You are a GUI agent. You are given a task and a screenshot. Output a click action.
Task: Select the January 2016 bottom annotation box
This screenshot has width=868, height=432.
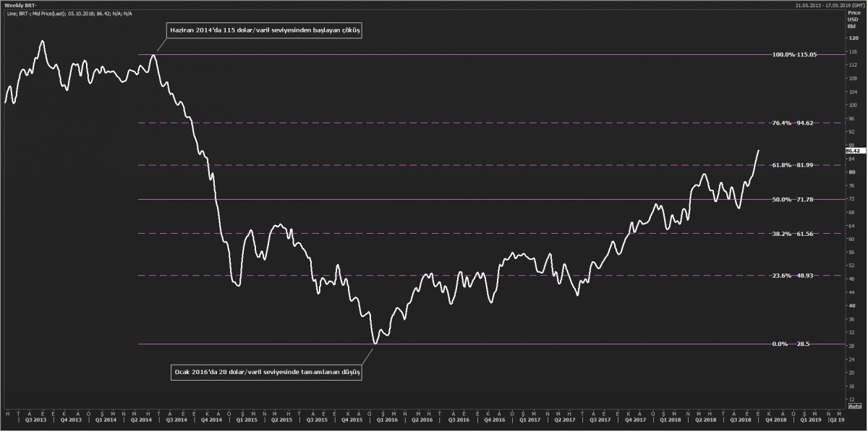[x=267, y=371]
